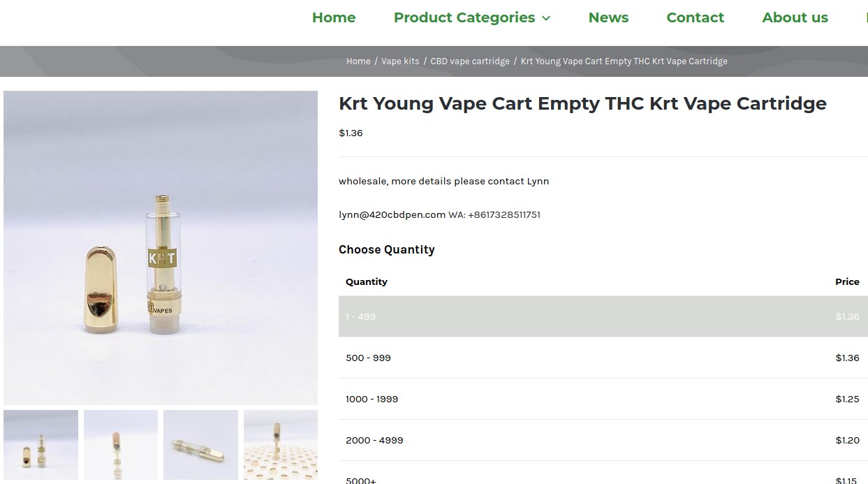Select the second cartridge thumbnail
The image size is (868, 484).
[120, 445]
